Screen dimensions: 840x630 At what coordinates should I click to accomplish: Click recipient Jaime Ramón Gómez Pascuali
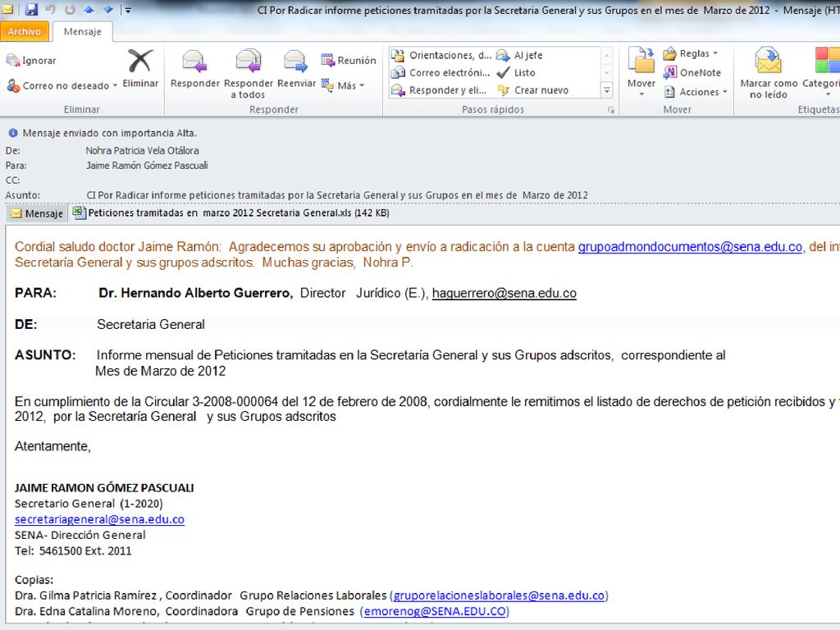147,166
